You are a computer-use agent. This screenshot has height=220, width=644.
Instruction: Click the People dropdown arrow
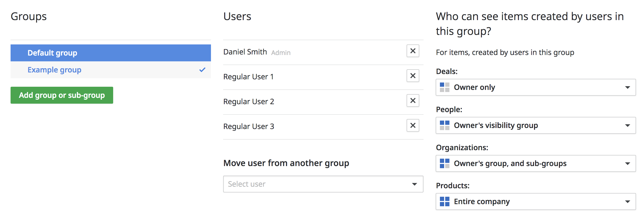click(x=627, y=126)
